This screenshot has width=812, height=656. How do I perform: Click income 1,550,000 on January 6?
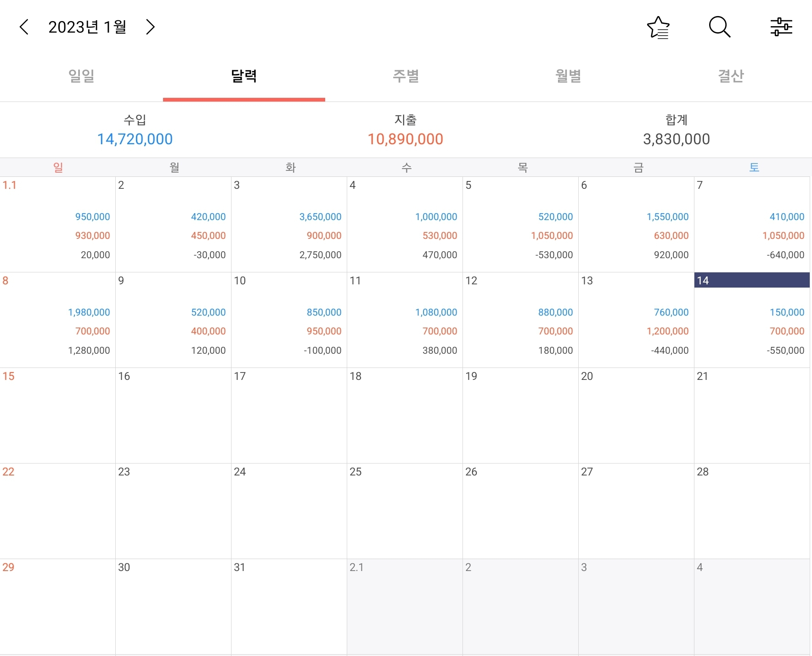[x=668, y=217]
